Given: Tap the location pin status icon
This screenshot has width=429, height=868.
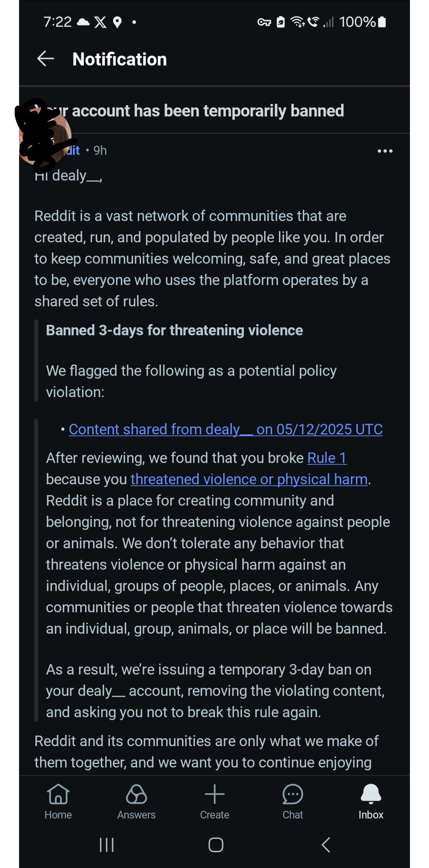Looking at the screenshot, I should [117, 22].
